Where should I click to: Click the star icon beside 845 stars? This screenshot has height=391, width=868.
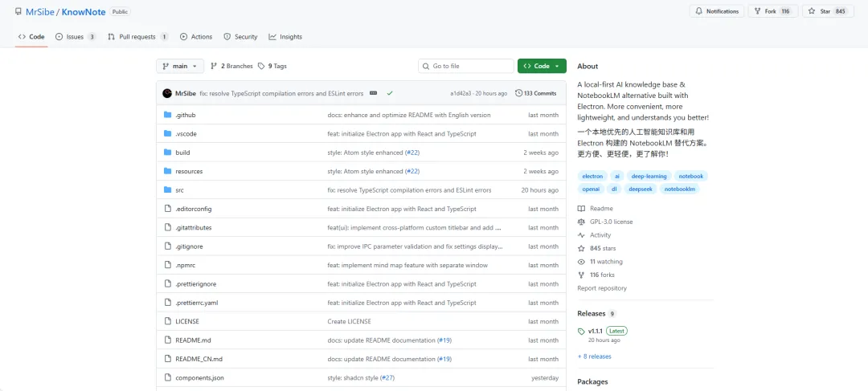click(581, 248)
